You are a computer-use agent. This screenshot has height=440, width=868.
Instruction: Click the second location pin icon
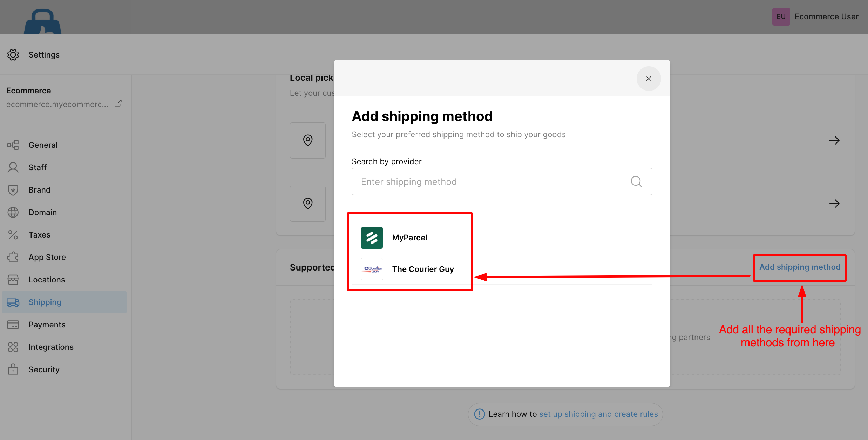tap(307, 204)
